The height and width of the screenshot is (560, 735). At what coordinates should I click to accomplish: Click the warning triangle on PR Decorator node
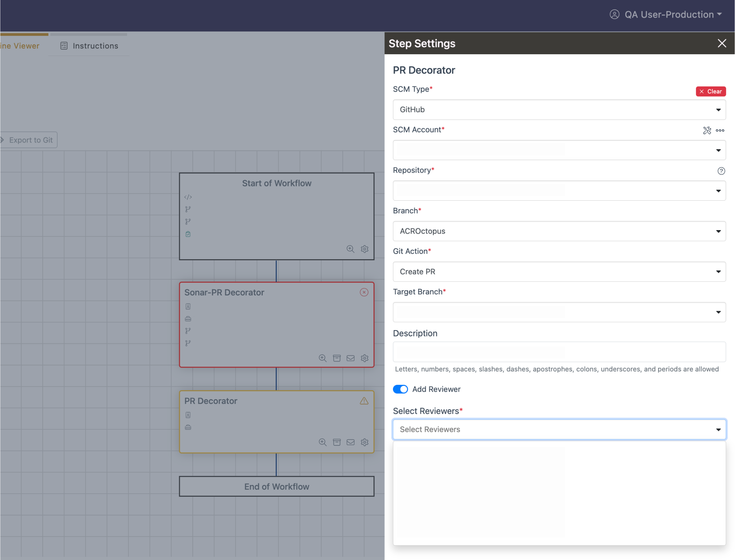coord(364,401)
